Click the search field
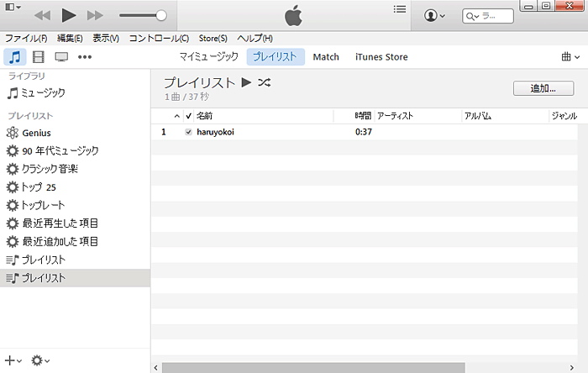588x373 pixels. point(488,16)
